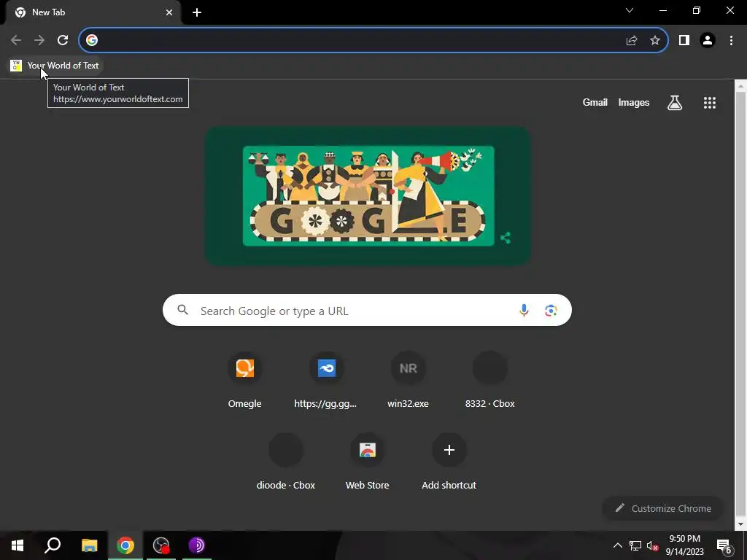Open Search Labs flask icon
Screen dimensions: 747x560
675,102
